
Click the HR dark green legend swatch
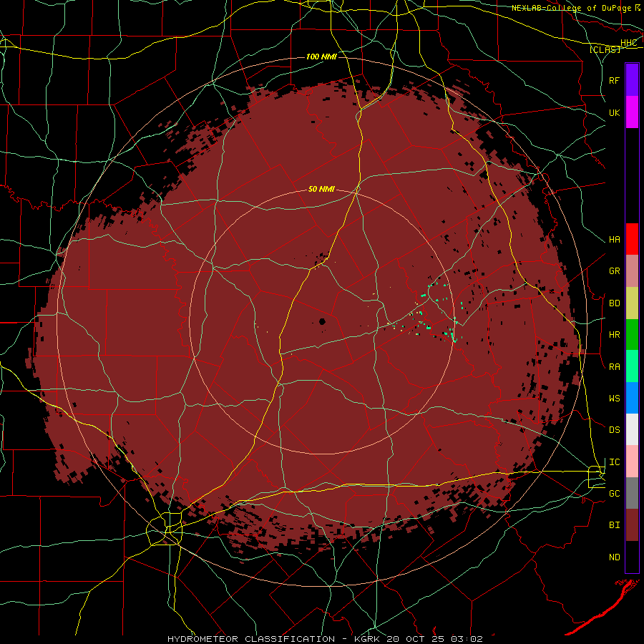(632, 335)
